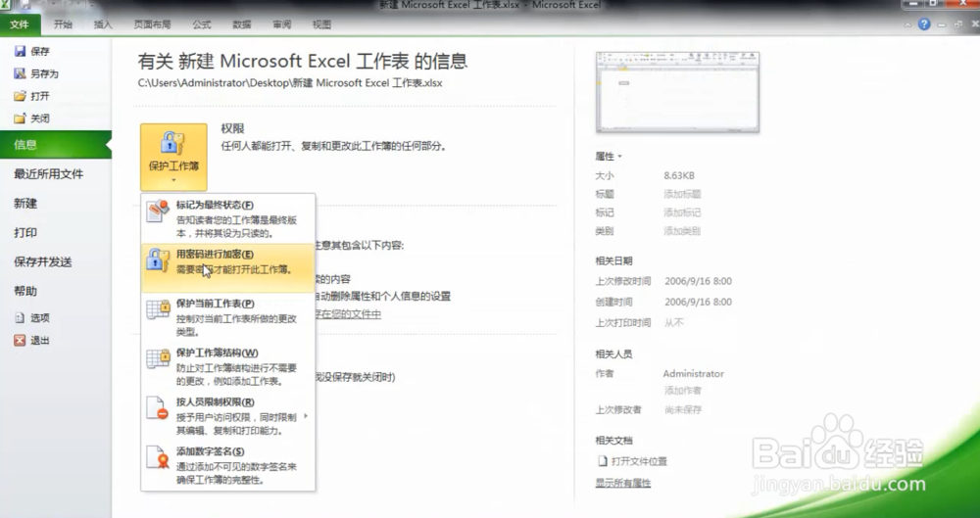Choose 添加数字签名 menu text
Viewport: 980px width, 518px height.
[210, 451]
